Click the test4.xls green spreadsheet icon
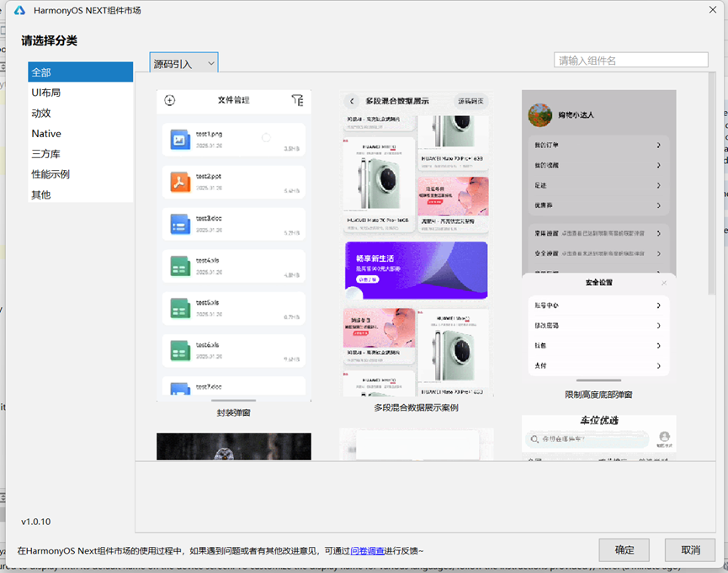The height and width of the screenshot is (573, 728). pyautogui.click(x=180, y=266)
